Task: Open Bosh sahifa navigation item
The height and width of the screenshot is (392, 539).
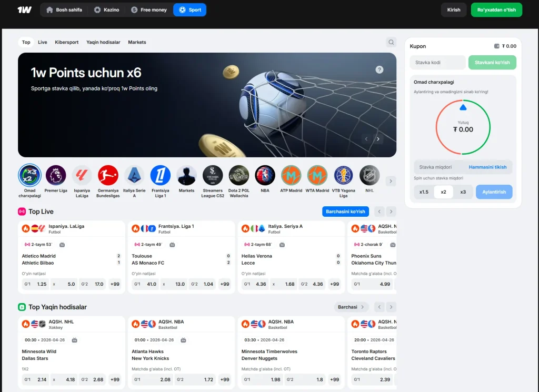Action: pyautogui.click(x=64, y=10)
